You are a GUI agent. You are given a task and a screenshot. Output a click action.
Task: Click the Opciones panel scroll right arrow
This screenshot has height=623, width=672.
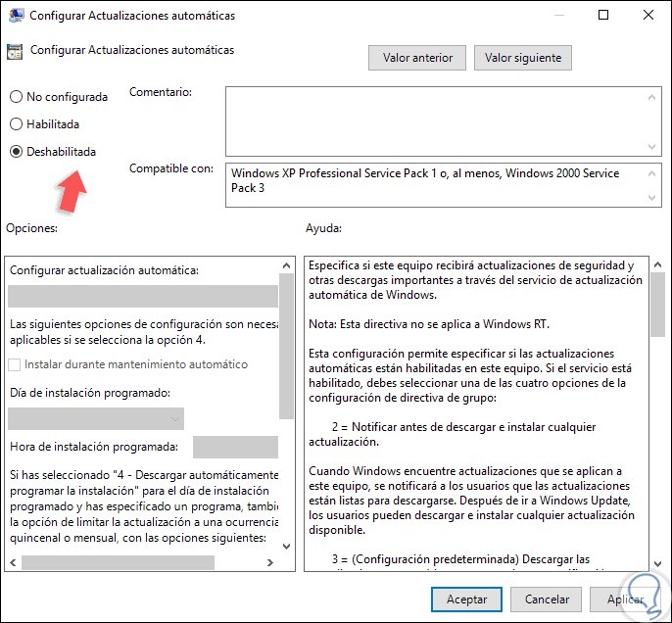click(x=270, y=562)
